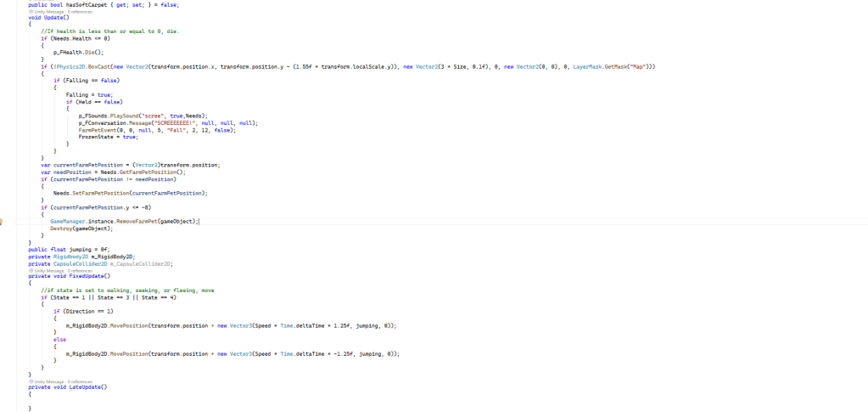This screenshot has height=412, width=868.
Task: Click GameManager.instance.RemoveFarmPet(gameObject);
Action: 124,221
